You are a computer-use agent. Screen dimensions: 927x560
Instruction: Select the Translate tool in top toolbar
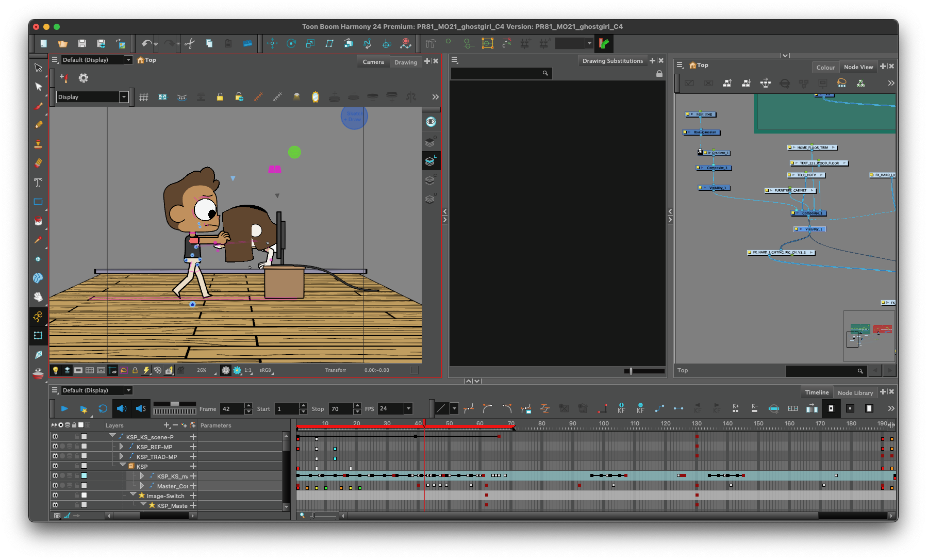[272, 44]
